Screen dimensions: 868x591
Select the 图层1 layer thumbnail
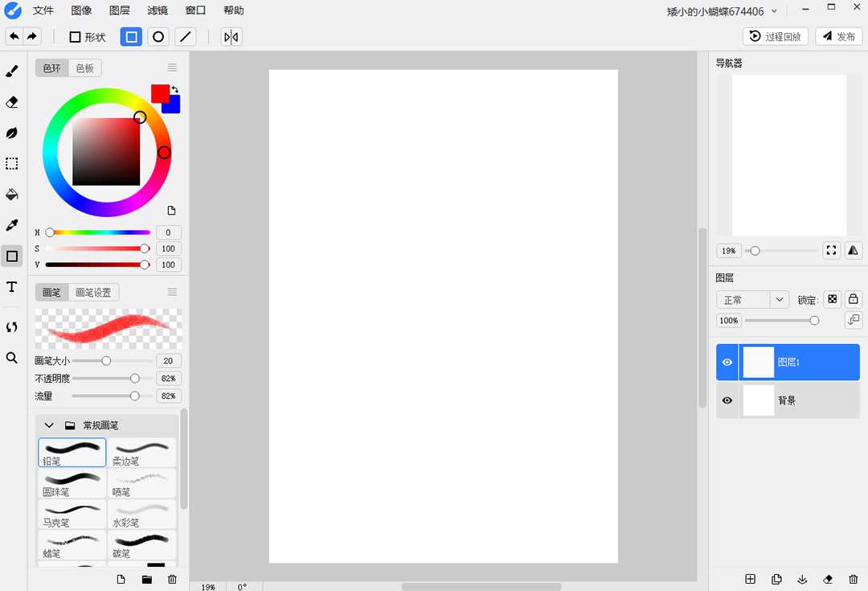pos(758,363)
